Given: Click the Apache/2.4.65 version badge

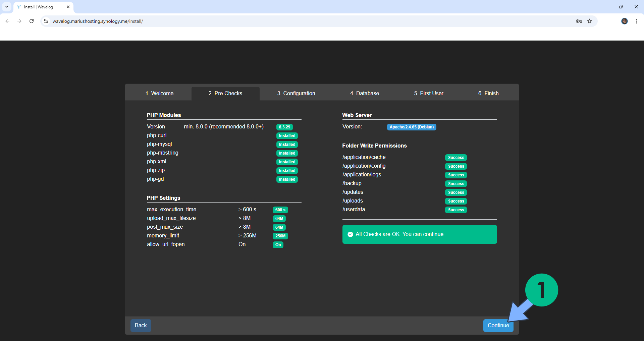Looking at the screenshot, I should coord(412,127).
